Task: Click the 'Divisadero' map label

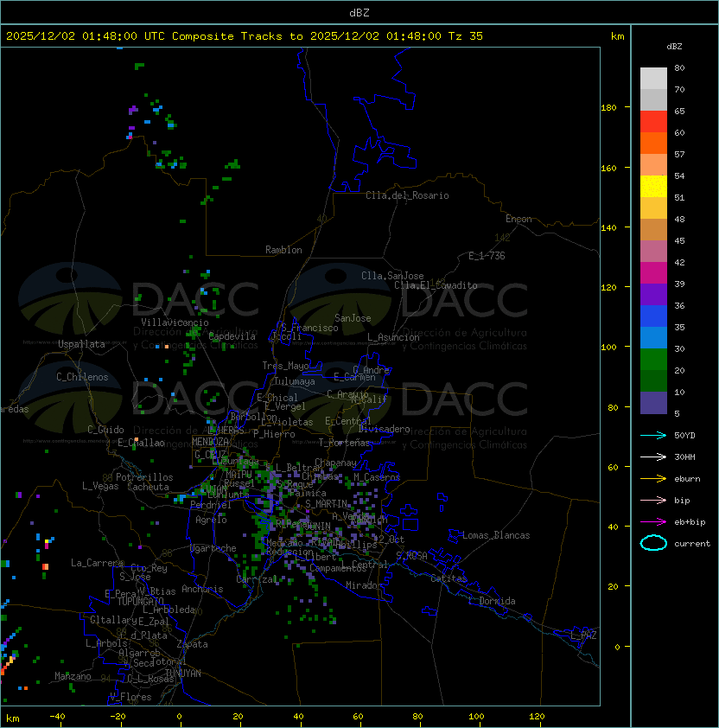Action: [384, 429]
